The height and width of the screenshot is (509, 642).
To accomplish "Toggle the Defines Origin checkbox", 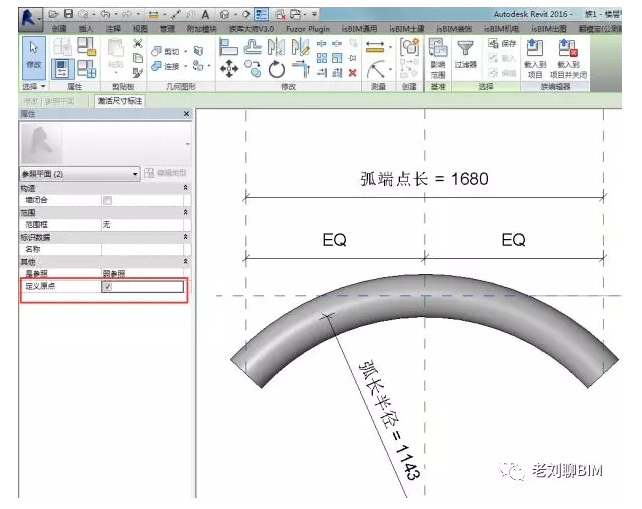I will 107,287.
